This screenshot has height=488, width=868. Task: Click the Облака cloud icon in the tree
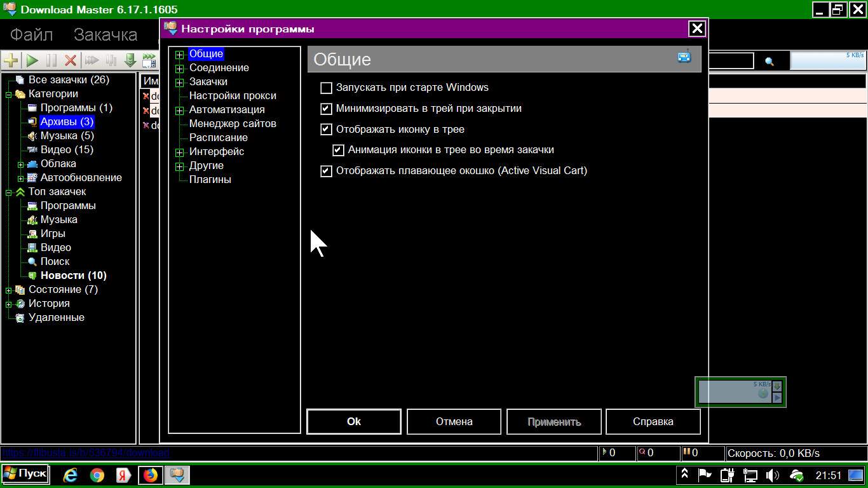tap(33, 164)
